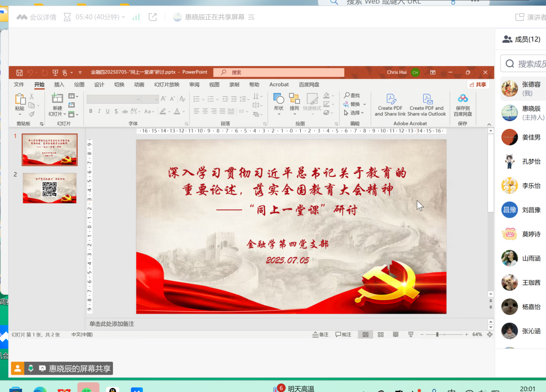Click the zoom slider in status bar
The height and width of the screenshot is (392, 546).
[437, 335]
